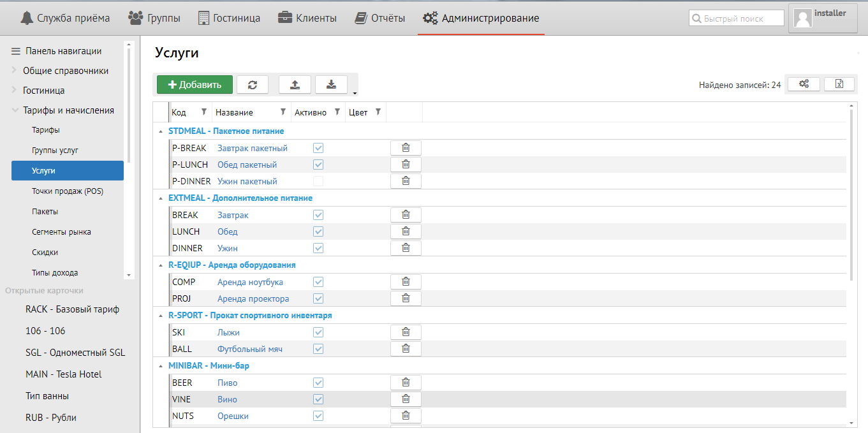Click the hamburger icon beside Панель навигации
The height and width of the screenshot is (433, 868).
(16, 51)
